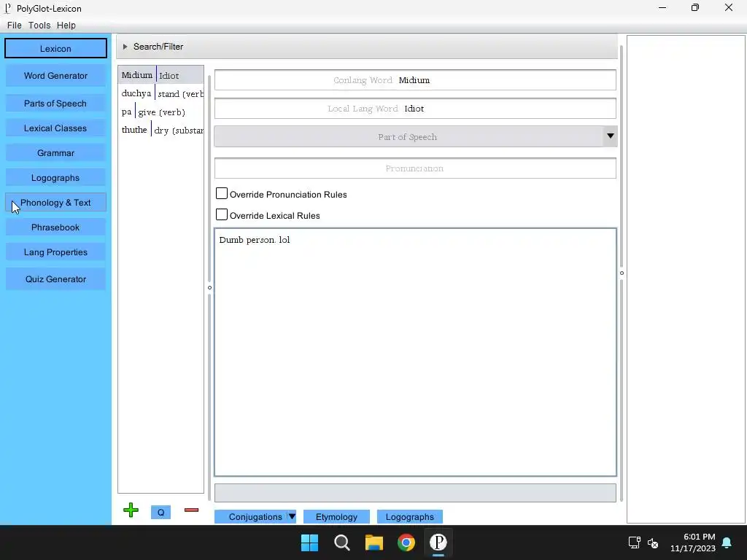Open Google Chrome from taskbar
747x560 pixels.
point(406,542)
